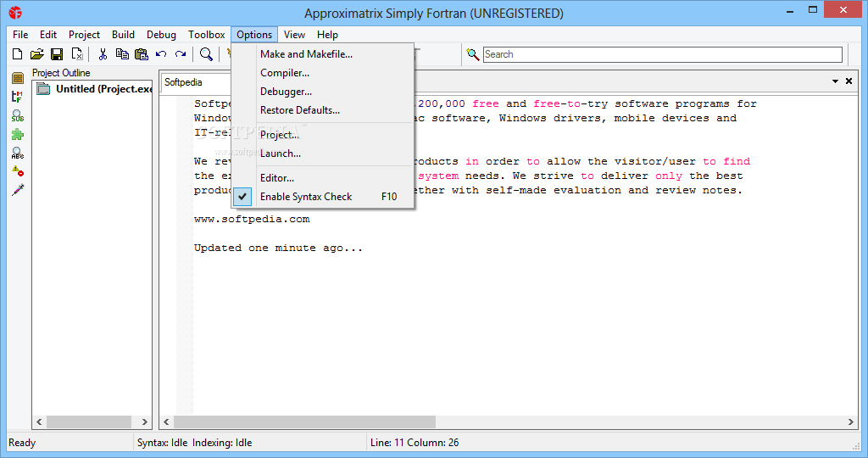Choose Editor... in the Options menu
This screenshot has width=868, height=458.
(x=323, y=178)
